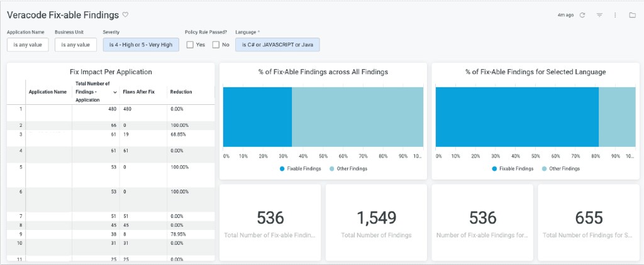Open Business Unit filter value
The height and width of the screenshot is (265, 644).
pyautogui.click(x=75, y=45)
